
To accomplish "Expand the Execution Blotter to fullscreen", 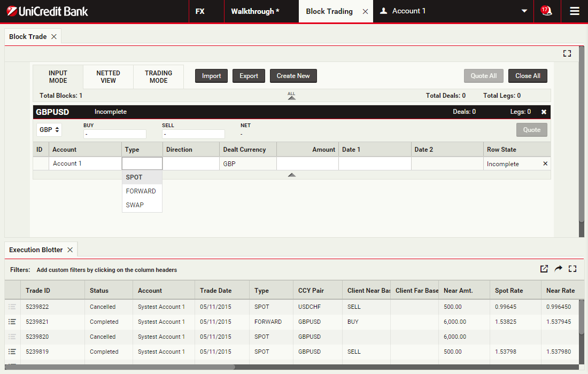I will coord(572,269).
